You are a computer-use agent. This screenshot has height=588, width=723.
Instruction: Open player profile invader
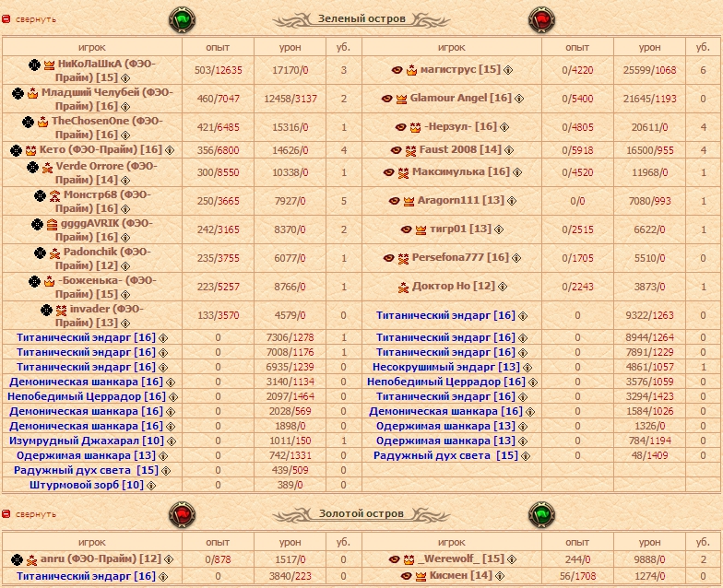tap(101, 315)
